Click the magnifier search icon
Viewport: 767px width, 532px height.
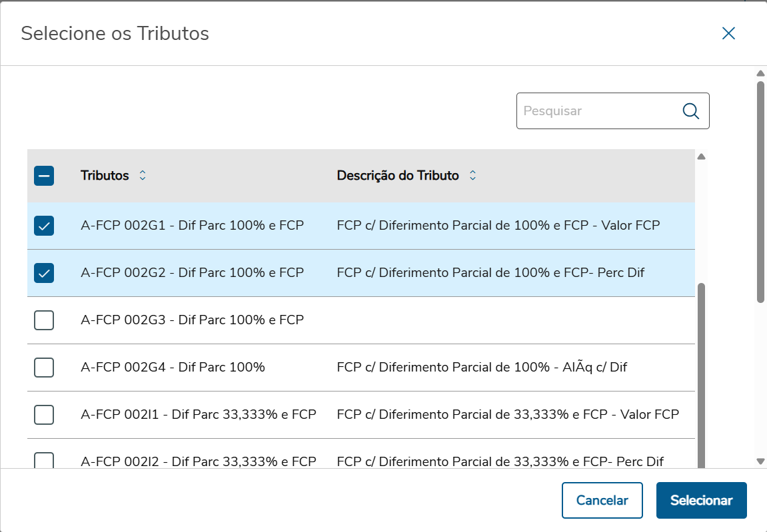[691, 111]
